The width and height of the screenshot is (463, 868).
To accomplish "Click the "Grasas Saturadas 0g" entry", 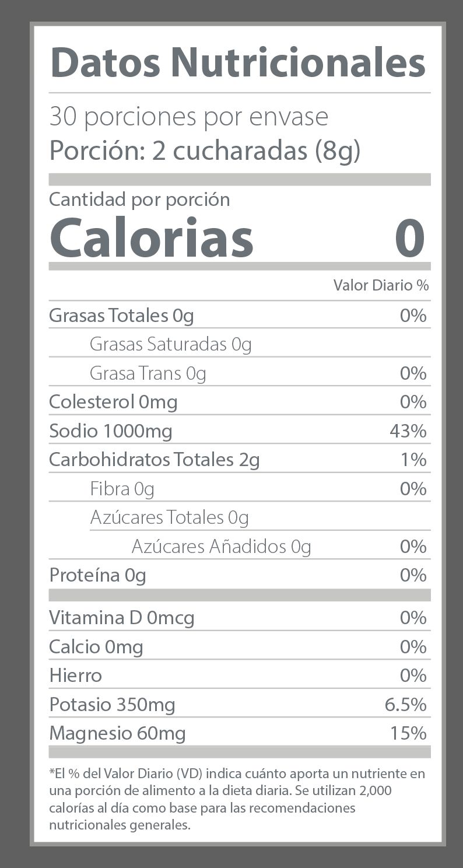I will (170, 344).
